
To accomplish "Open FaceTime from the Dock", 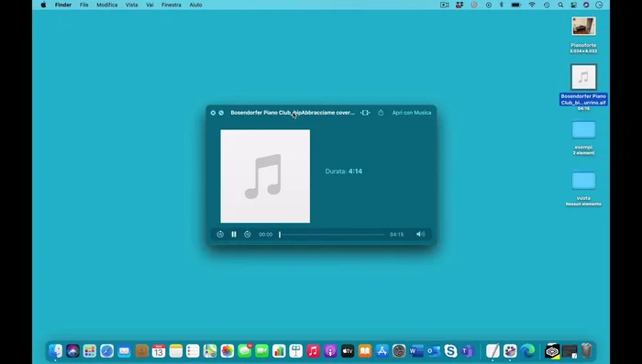I will pos(261,351).
